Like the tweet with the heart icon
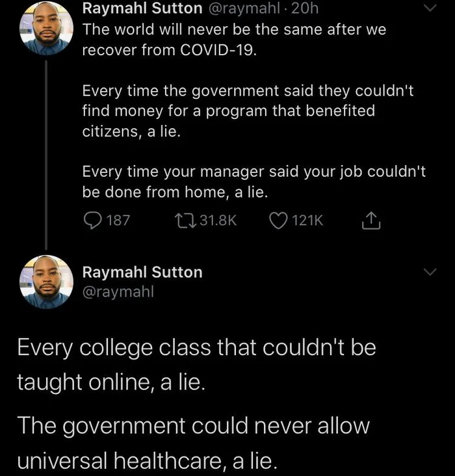 click(278, 220)
